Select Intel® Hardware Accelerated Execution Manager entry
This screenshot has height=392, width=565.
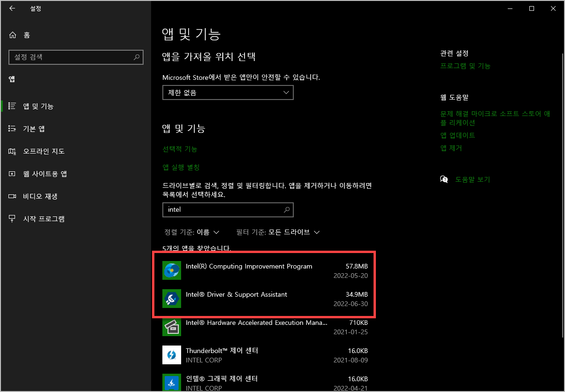point(265,327)
